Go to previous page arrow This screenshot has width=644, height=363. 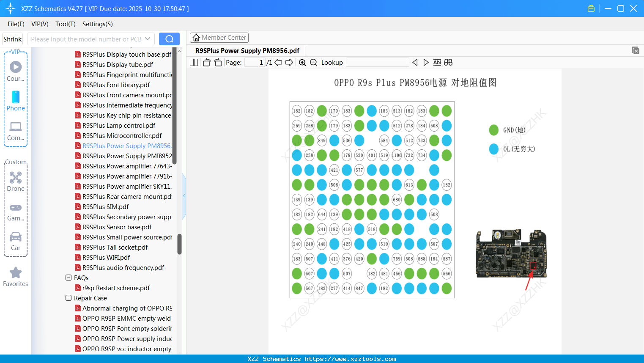(278, 63)
